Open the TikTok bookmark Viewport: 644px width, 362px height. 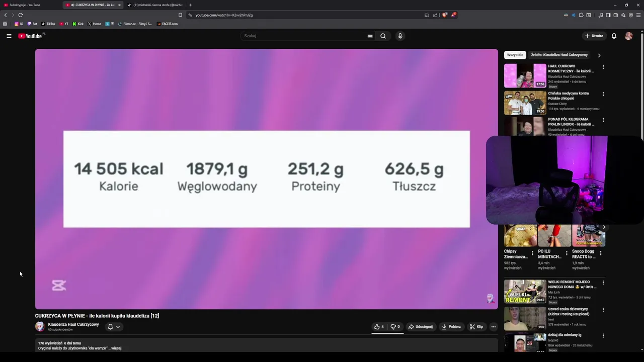click(x=48, y=24)
